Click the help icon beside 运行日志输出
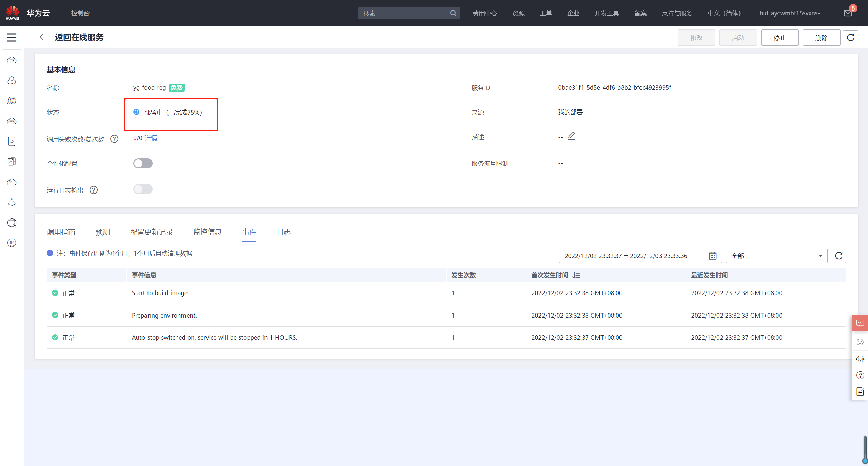The width and height of the screenshot is (868, 466). pos(94,190)
